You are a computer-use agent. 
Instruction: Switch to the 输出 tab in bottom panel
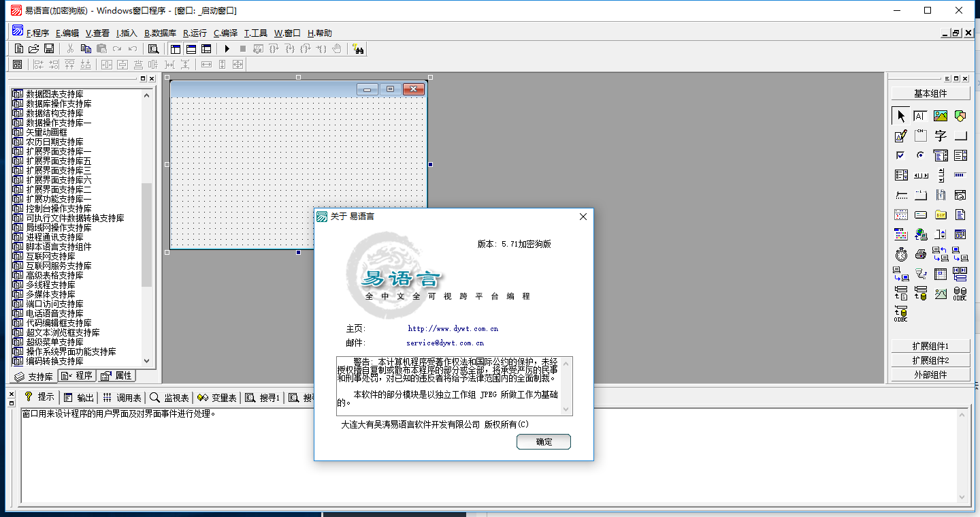pyautogui.click(x=78, y=397)
